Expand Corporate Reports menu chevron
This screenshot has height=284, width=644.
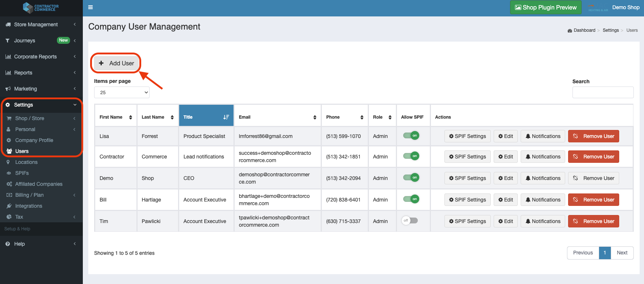point(74,57)
